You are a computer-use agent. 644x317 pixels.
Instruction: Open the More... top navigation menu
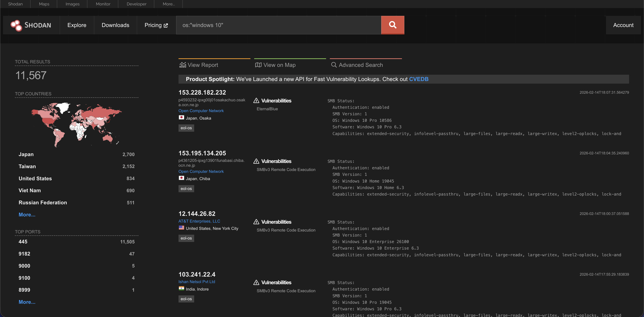tap(169, 4)
